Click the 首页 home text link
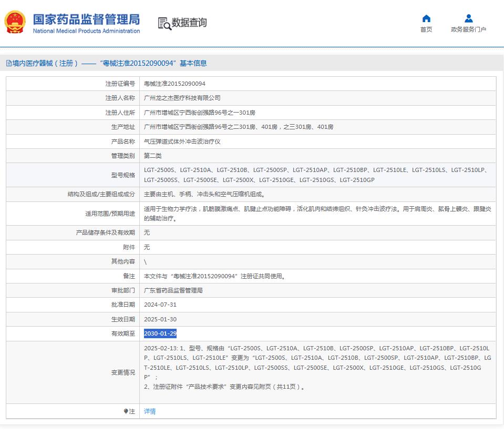Image resolution: width=504 pixels, height=435 pixels. [426, 29]
